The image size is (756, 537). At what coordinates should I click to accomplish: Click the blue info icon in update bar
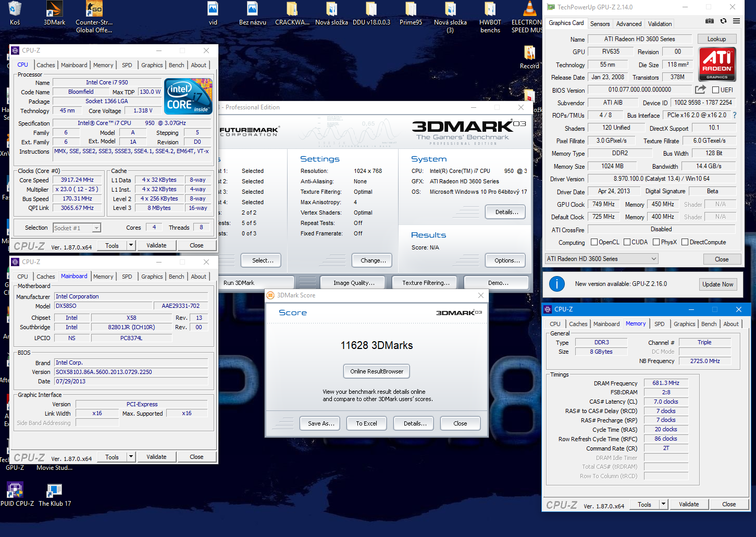point(557,284)
